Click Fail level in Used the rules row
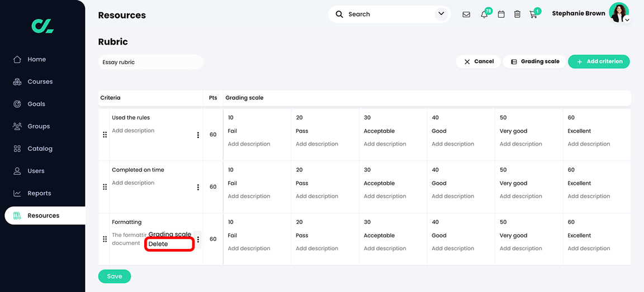 tap(233, 131)
